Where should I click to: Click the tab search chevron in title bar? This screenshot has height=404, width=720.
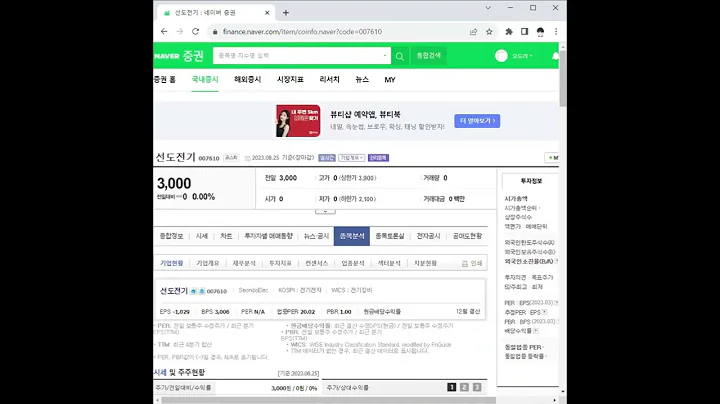coord(488,8)
